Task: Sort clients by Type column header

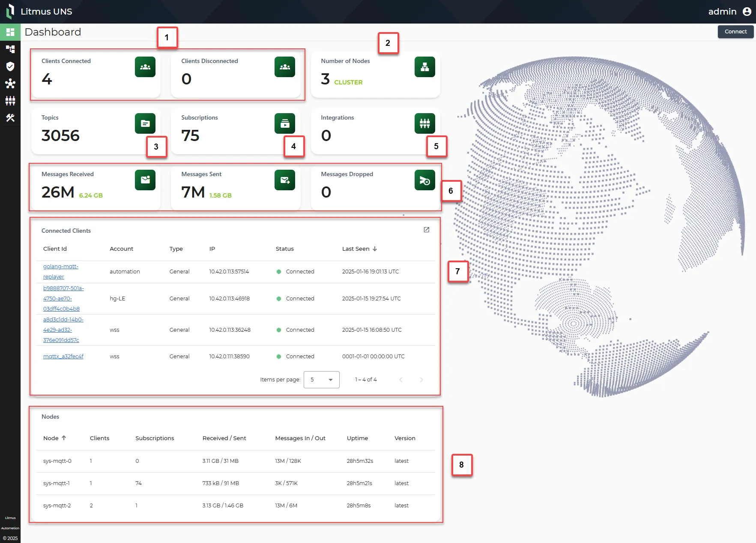Action: pyautogui.click(x=176, y=249)
